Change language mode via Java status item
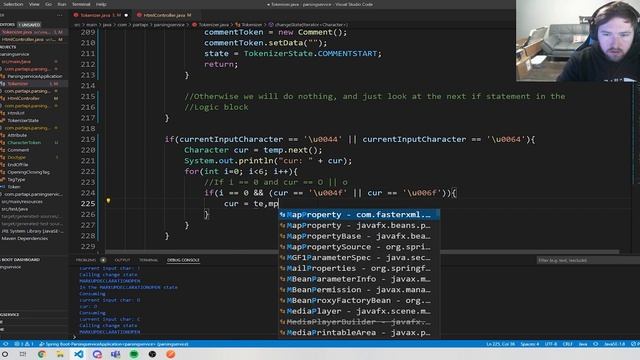This screenshot has width=640, height=360. (583, 344)
